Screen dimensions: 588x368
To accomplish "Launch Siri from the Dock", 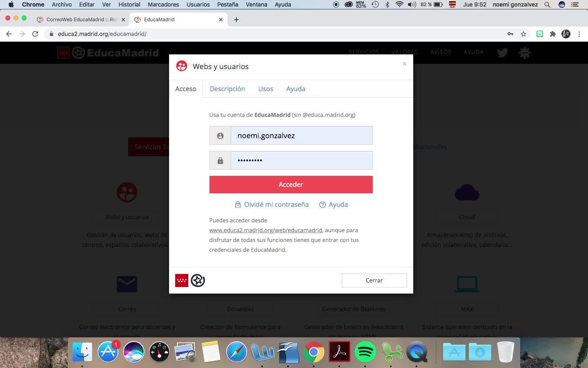I will 134,352.
